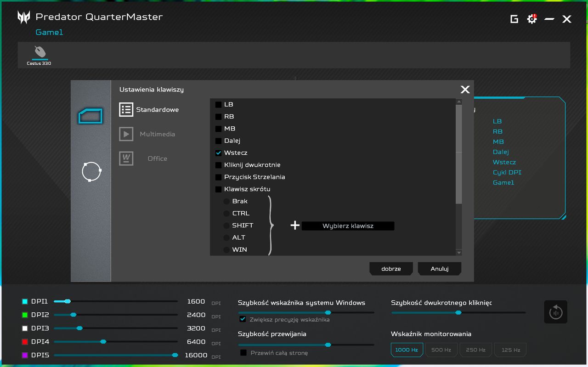The image size is (588, 367).
Task: Click Wstecz in the background assignment list
Action: tap(504, 162)
